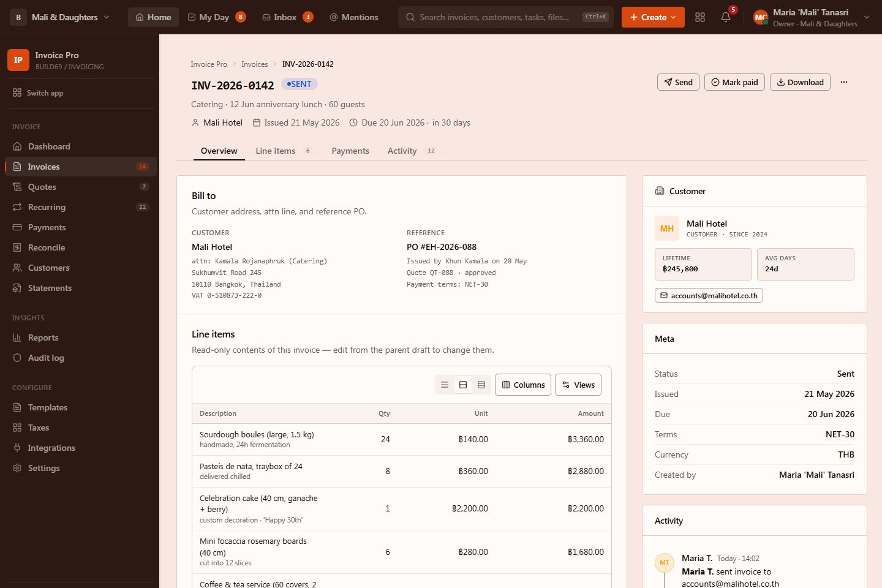Screen dimensions: 882x588
Task: Open Mentions
Action: (354, 17)
